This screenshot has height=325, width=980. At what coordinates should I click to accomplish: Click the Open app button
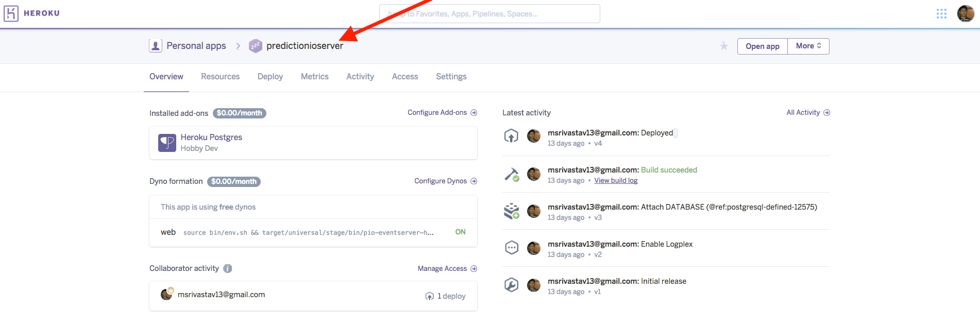pos(763,46)
